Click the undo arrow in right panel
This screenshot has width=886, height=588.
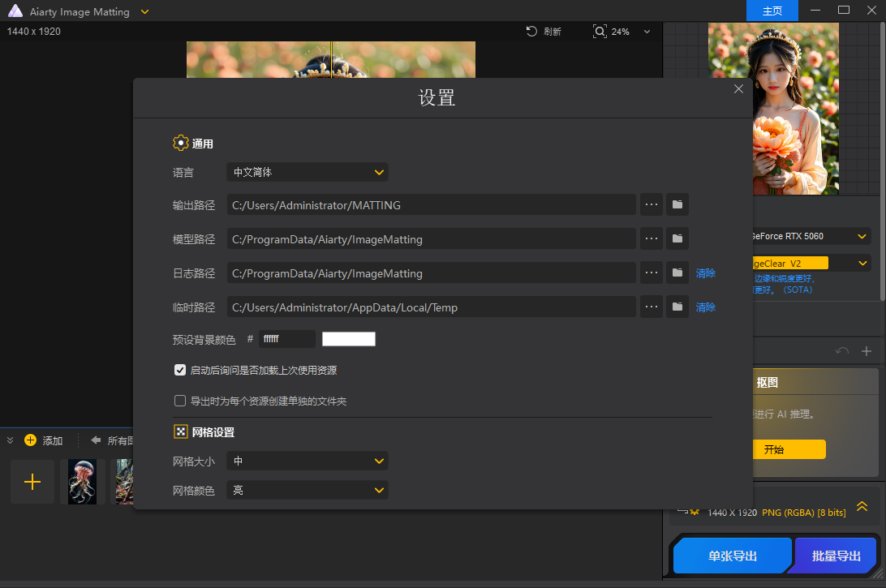pos(841,350)
